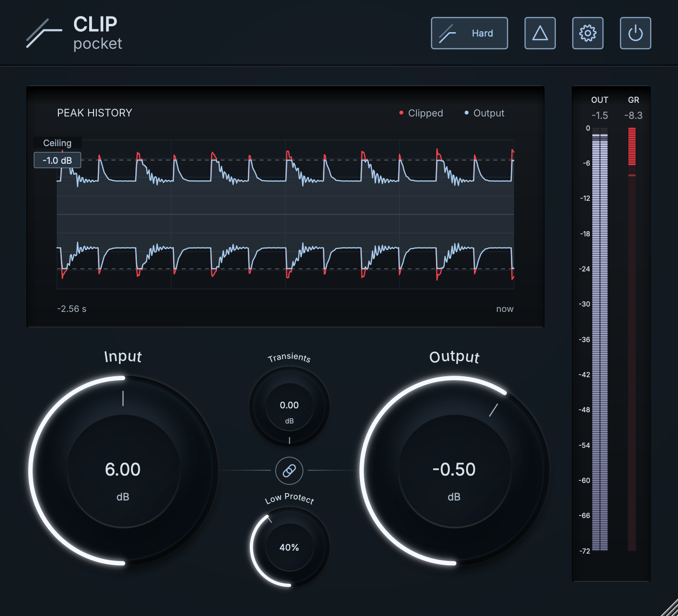Click the Low Protect 40% value
Viewport: 678px width, 616px height.
289,548
